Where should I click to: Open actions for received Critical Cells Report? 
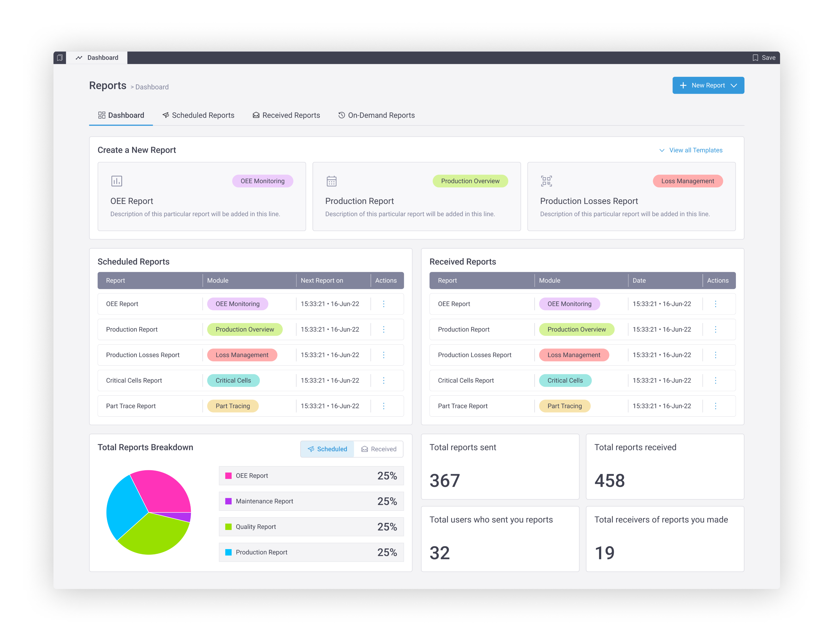pos(716,380)
